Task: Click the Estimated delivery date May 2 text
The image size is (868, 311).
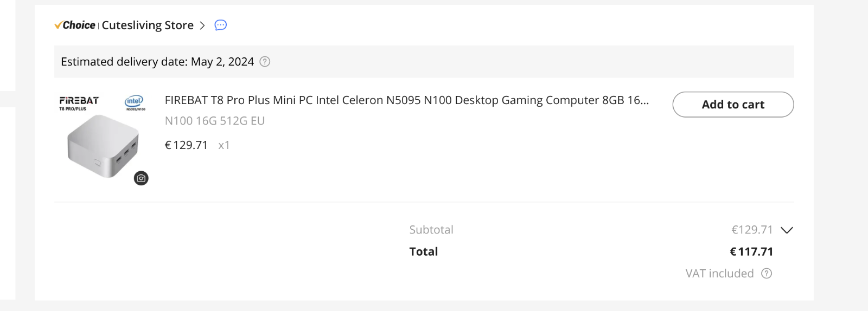Action: click(x=157, y=62)
